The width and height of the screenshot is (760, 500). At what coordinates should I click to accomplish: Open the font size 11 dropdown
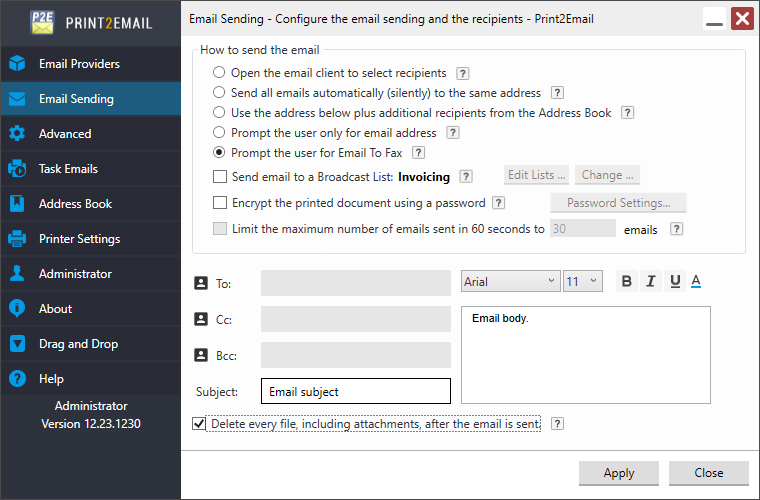pos(583,281)
